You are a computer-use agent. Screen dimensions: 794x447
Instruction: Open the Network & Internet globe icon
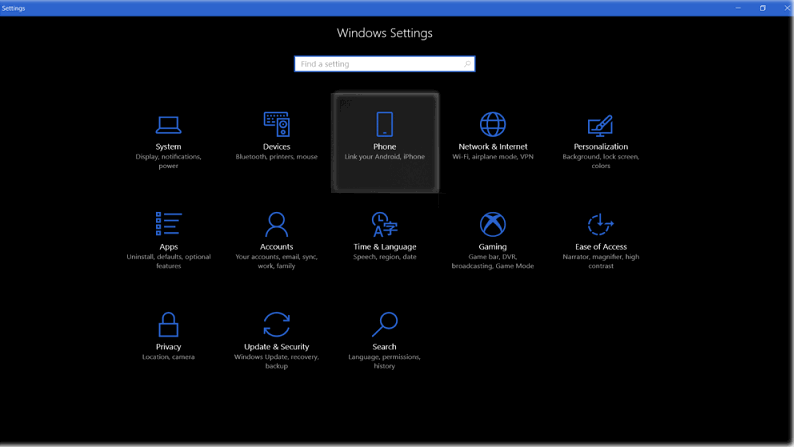[493, 124]
